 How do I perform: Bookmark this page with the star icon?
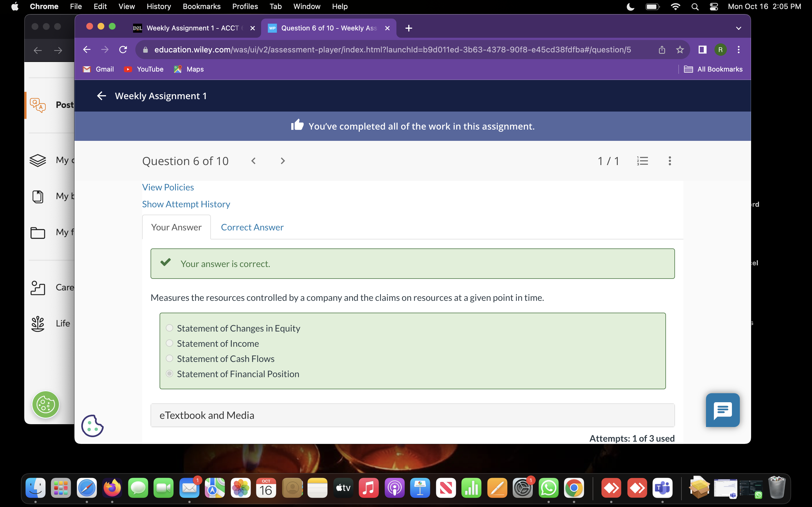pos(680,50)
